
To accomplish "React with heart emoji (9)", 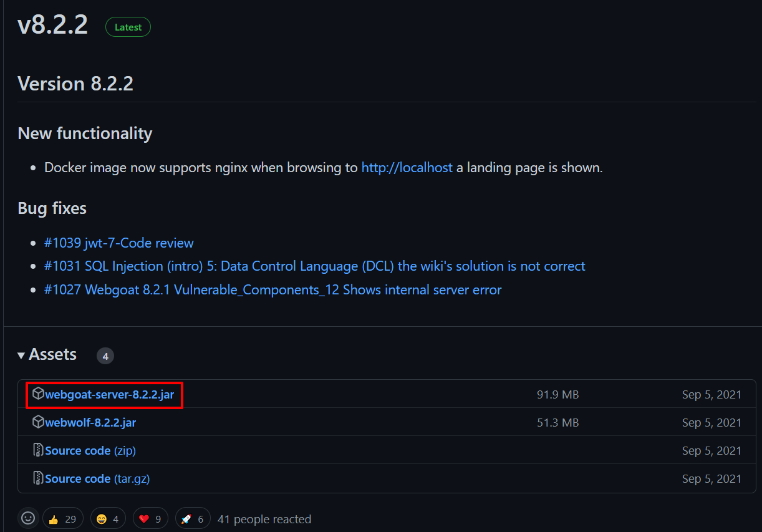I will tap(150, 519).
